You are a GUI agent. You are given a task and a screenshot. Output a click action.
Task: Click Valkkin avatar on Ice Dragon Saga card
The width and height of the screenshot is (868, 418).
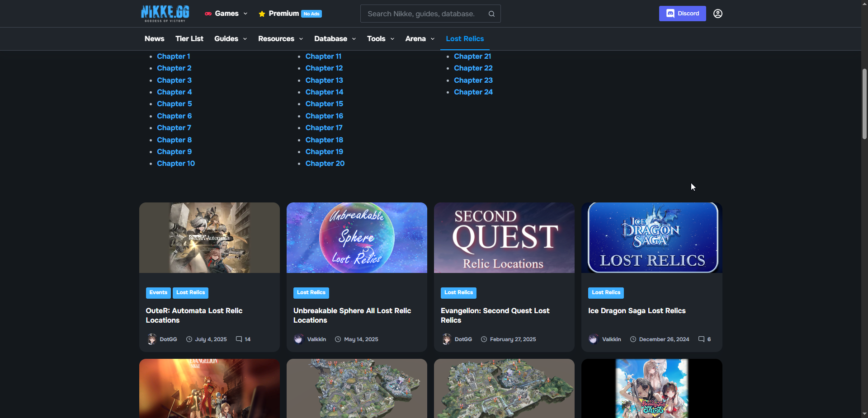tap(594, 339)
